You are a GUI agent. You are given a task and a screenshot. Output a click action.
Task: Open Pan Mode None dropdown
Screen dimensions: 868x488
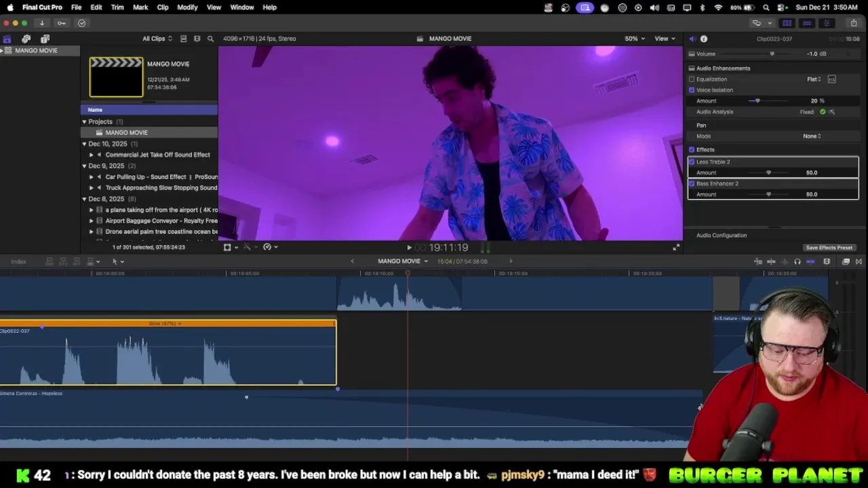point(812,136)
